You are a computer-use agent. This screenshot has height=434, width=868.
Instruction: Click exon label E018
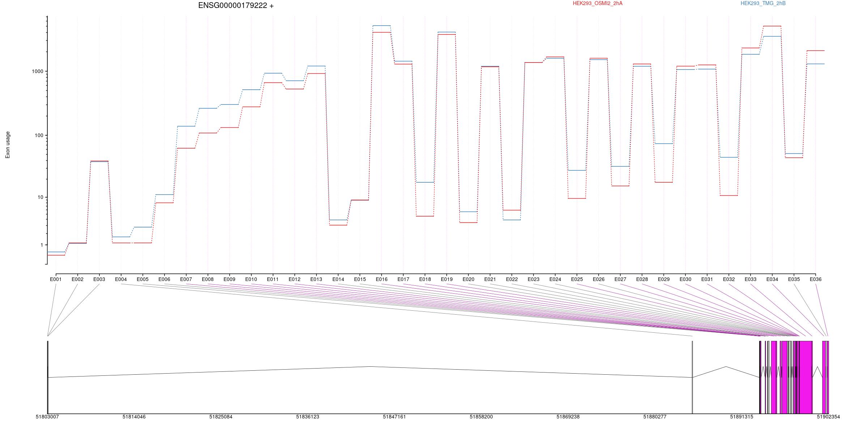point(425,279)
